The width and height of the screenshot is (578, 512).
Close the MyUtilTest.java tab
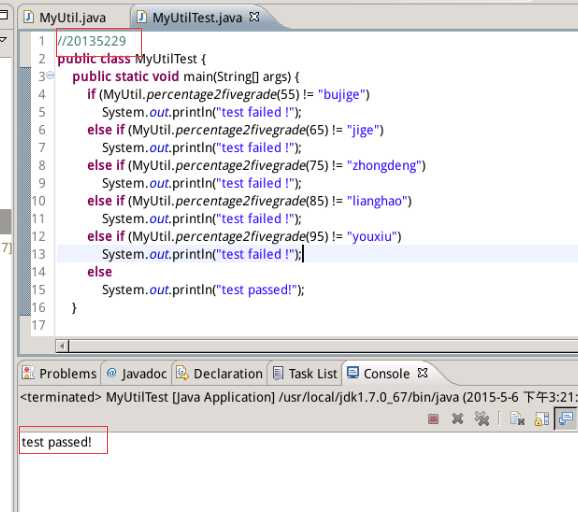tap(254, 17)
